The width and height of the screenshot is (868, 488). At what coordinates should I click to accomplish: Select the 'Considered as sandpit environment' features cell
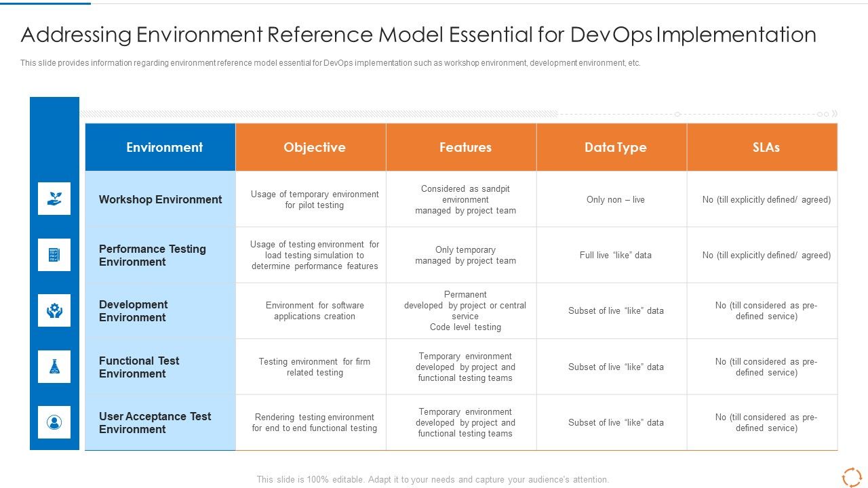coord(461,199)
